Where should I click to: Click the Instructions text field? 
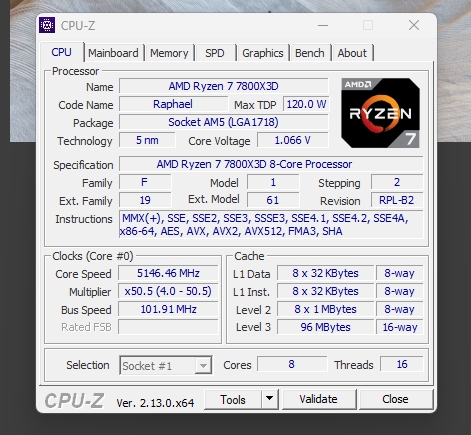(x=271, y=225)
